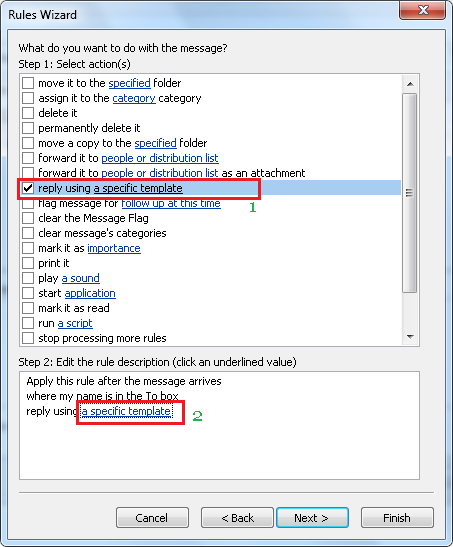Enable 'clear message's categories' checkbox
Image resolution: width=453 pixels, height=547 pixels.
(28, 233)
